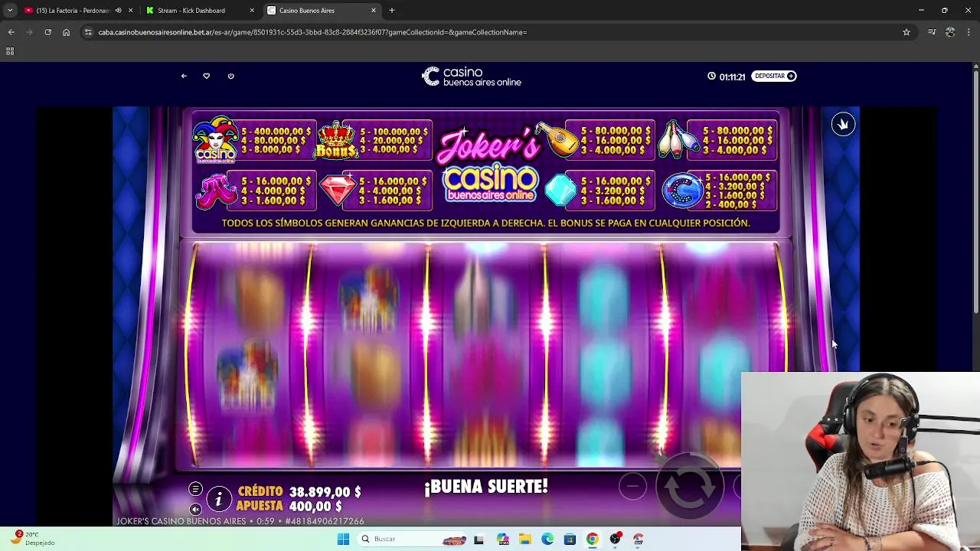Open Chrome three-dot menu
980x551 pixels.
[x=969, y=32]
